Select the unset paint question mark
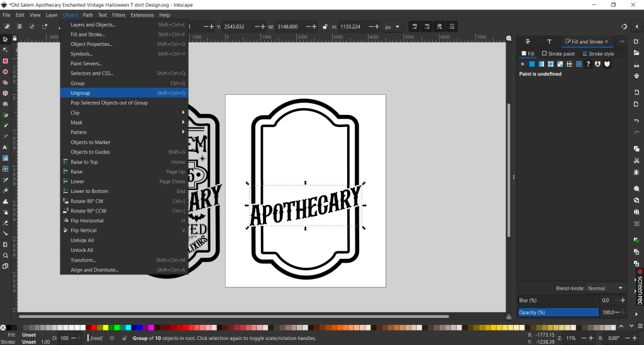 (589, 64)
